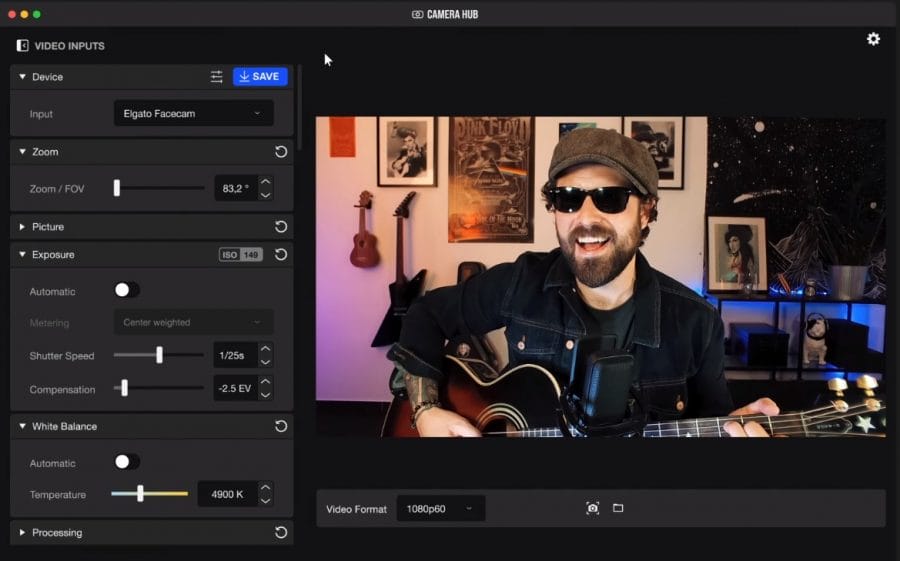This screenshot has height=561, width=900.
Task: Reset the Zoom section
Action: click(281, 152)
